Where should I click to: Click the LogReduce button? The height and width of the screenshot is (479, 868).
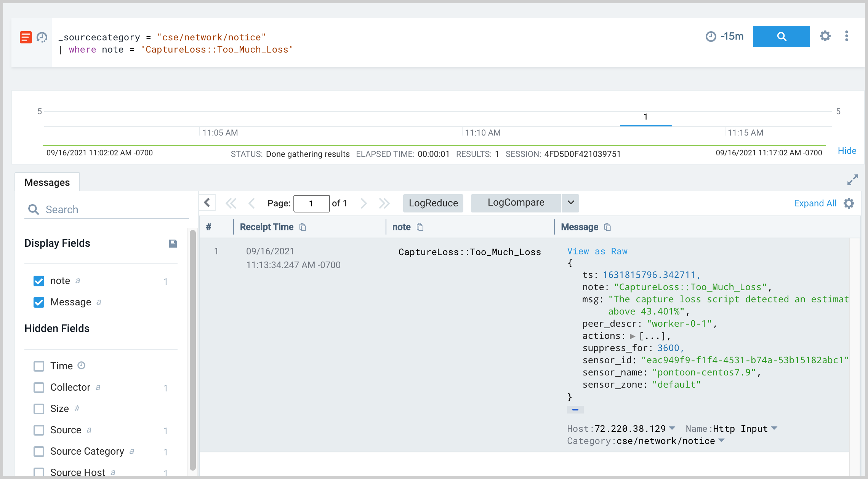click(x=433, y=203)
